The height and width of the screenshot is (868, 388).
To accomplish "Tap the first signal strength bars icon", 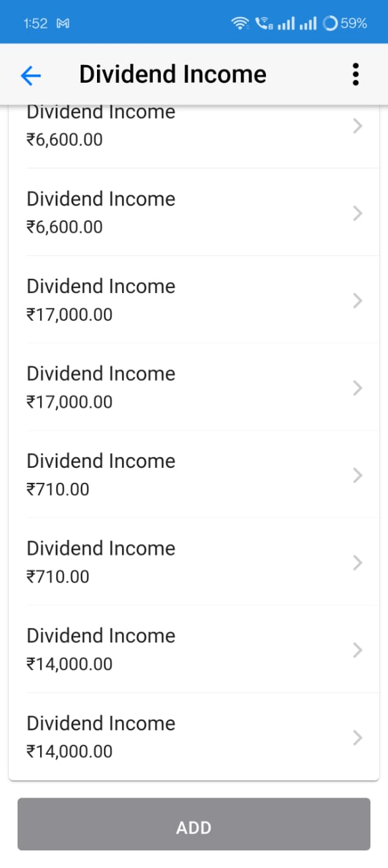I will coord(286,24).
